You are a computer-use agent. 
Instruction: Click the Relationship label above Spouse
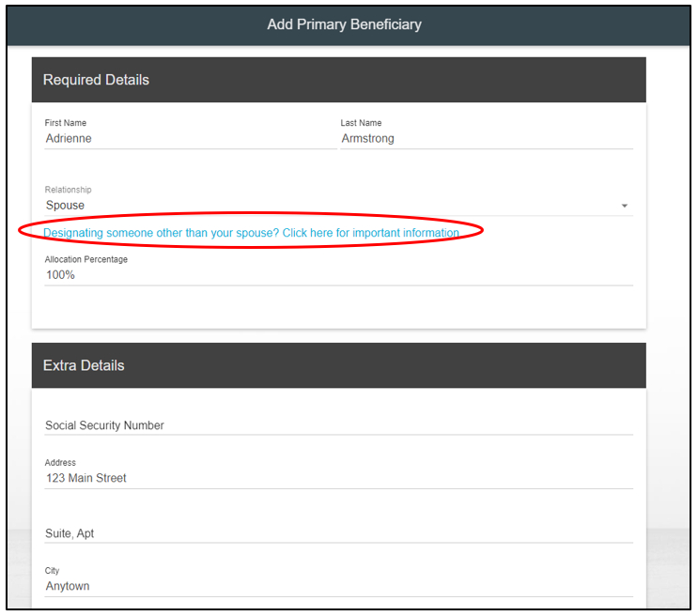(69, 190)
